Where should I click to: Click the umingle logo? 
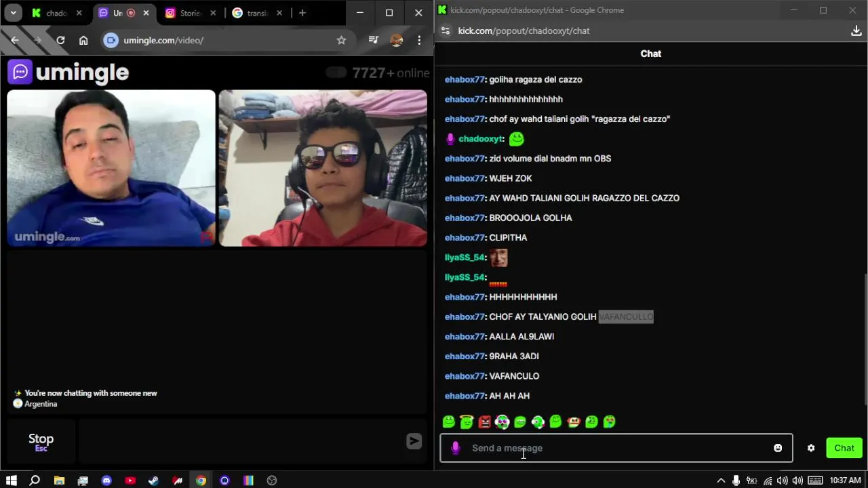(68, 72)
